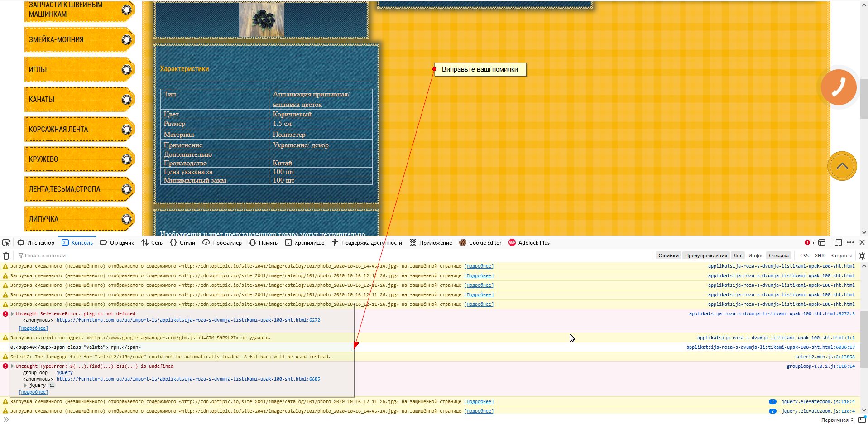Focus the Поиск в консоли filter field

[x=335, y=256]
